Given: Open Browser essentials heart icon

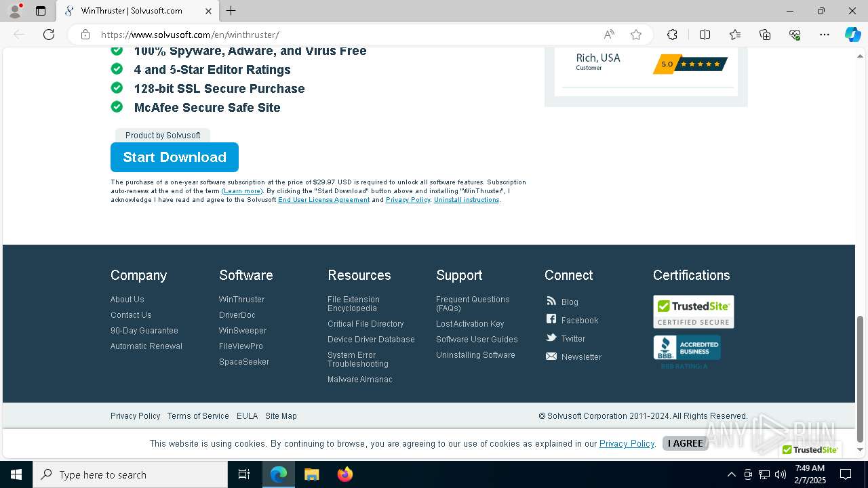Looking at the screenshot, I should click(x=795, y=35).
